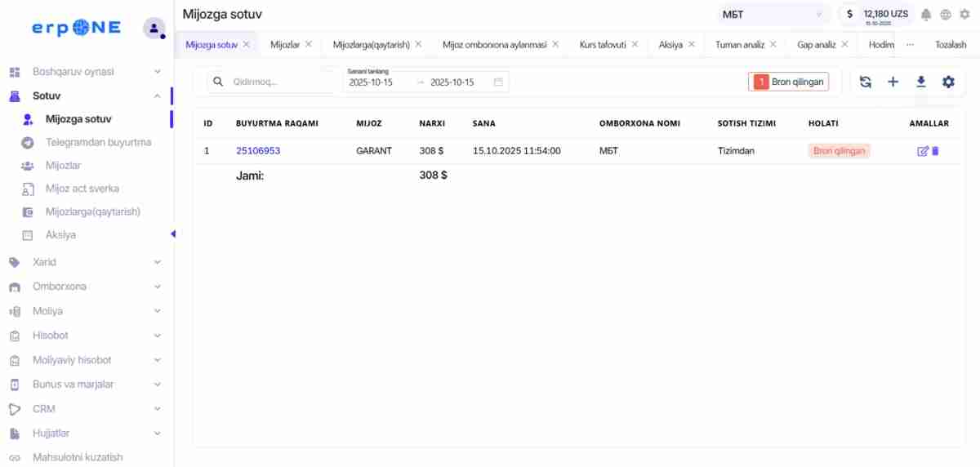Image resolution: width=980 pixels, height=467 pixels.
Task: Toggle the Bron qilingan filter button
Action: [789, 82]
